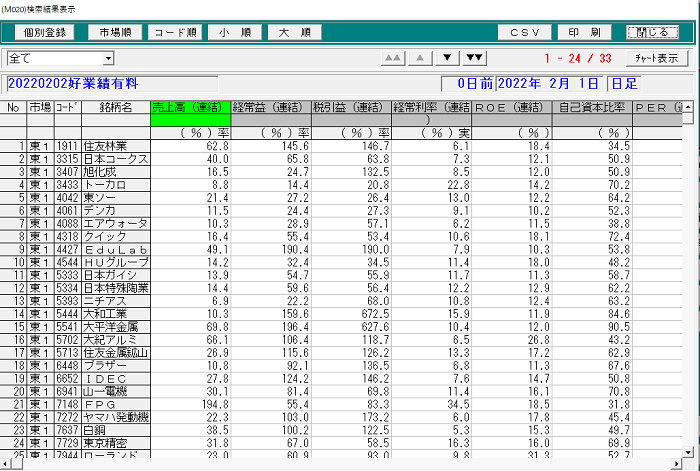Sort by 市場順 button
The width and height of the screenshot is (700, 471).
pyautogui.click(x=113, y=32)
